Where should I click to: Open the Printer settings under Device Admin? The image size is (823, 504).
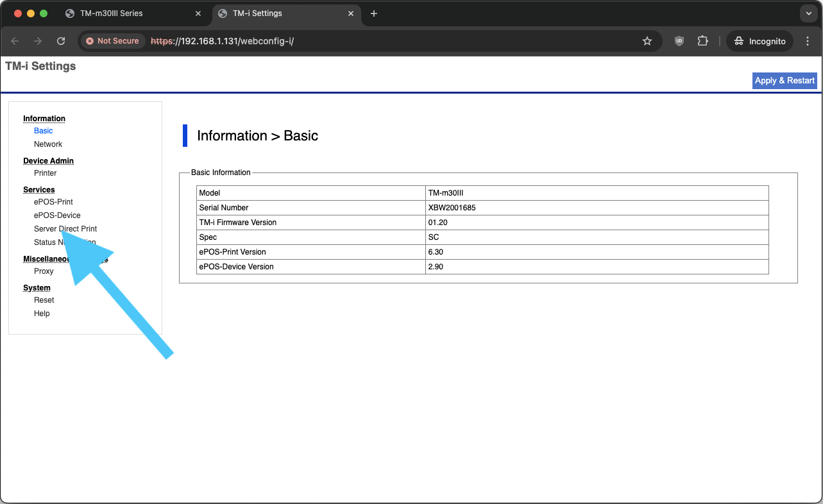click(46, 173)
